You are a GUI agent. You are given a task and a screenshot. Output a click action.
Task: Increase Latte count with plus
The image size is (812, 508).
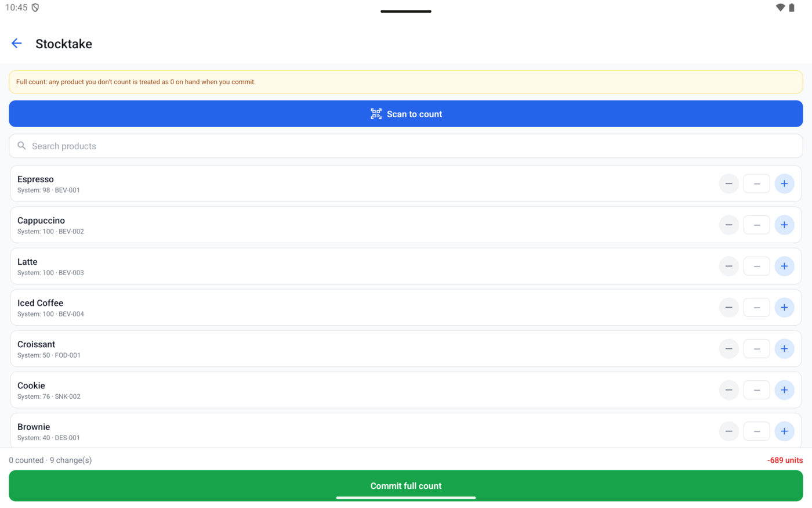click(784, 266)
